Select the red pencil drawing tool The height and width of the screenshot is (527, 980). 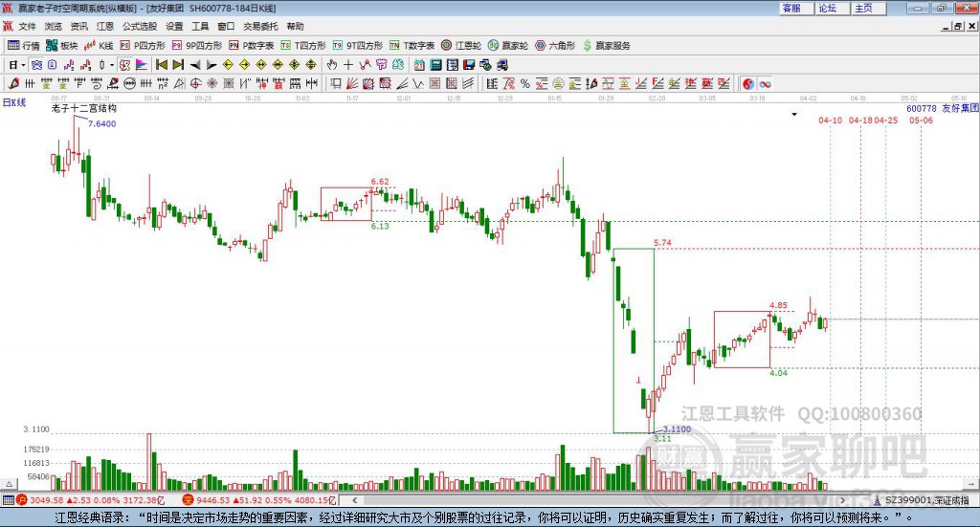(x=13, y=83)
